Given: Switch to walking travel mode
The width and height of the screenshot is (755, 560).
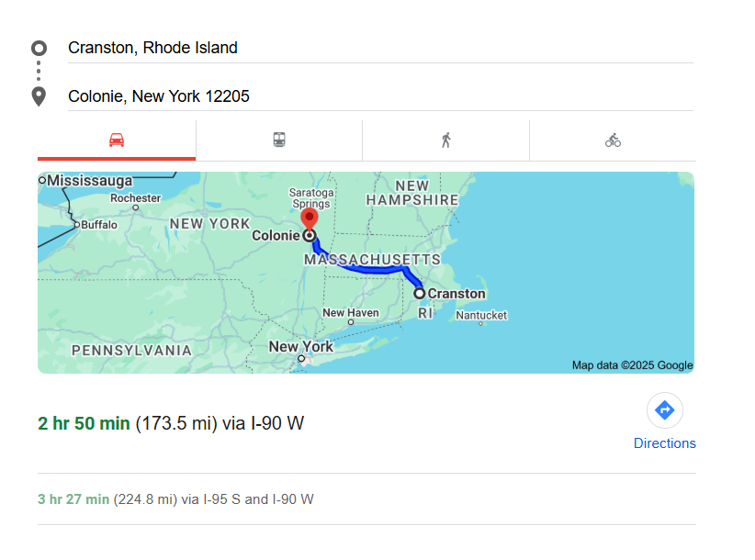Looking at the screenshot, I should [445, 140].
